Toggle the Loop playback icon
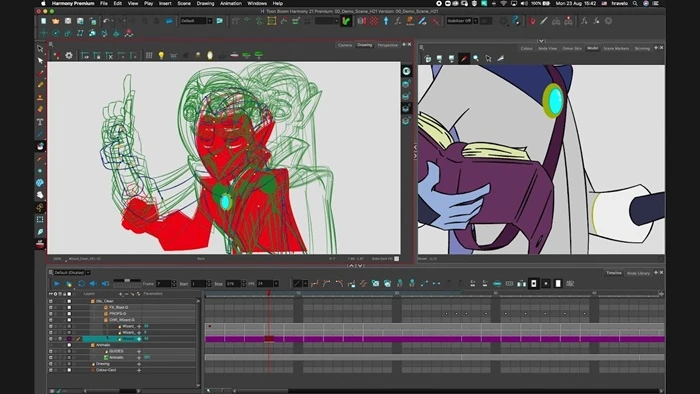 pos(81,283)
